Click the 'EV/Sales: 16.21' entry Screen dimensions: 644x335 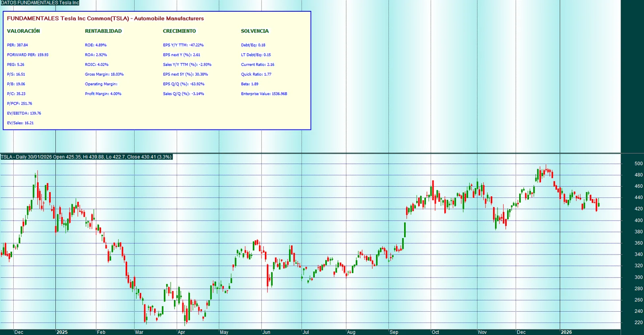pyautogui.click(x=20, y=123)
